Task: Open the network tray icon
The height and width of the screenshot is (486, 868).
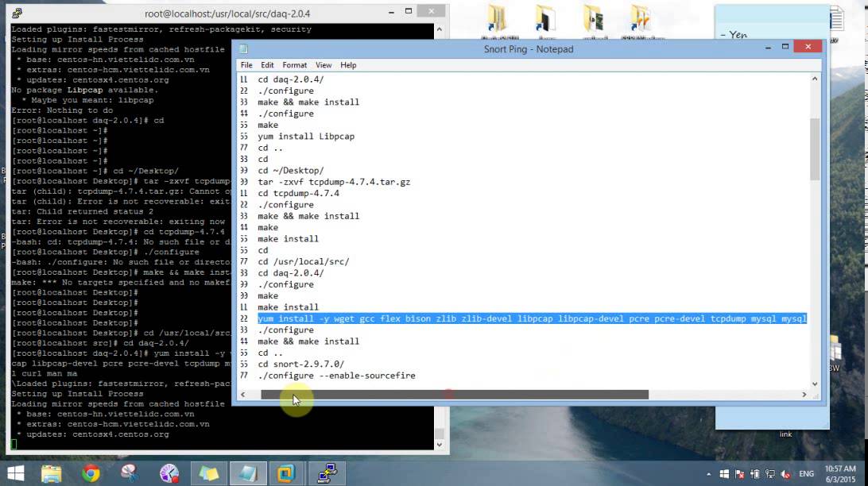Action: tap(770, 474)
